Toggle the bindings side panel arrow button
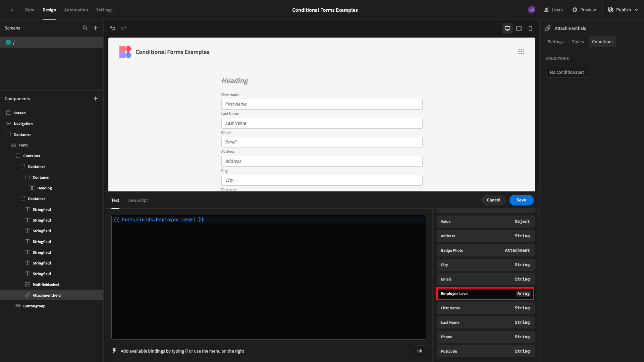Viewport: 644px width, 362px height. (420, 351)
